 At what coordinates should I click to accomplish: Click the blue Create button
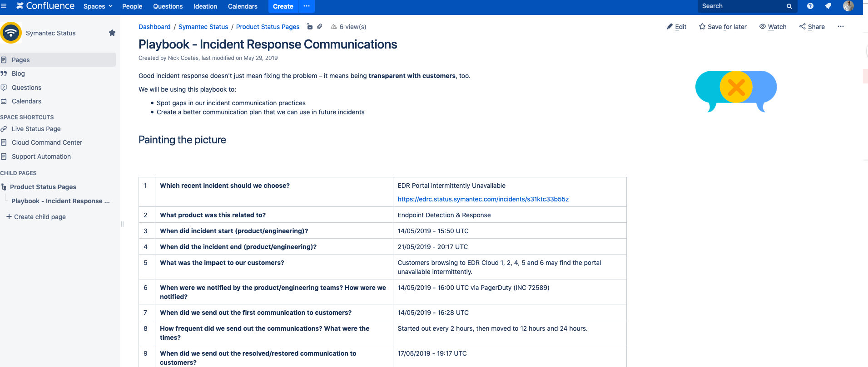[283, 6]
